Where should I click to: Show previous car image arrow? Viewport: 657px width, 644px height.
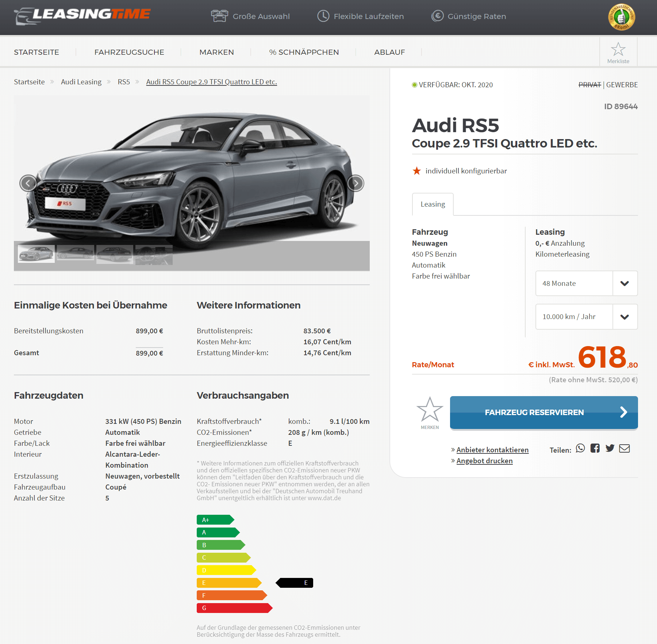click(x=28, y=183)
